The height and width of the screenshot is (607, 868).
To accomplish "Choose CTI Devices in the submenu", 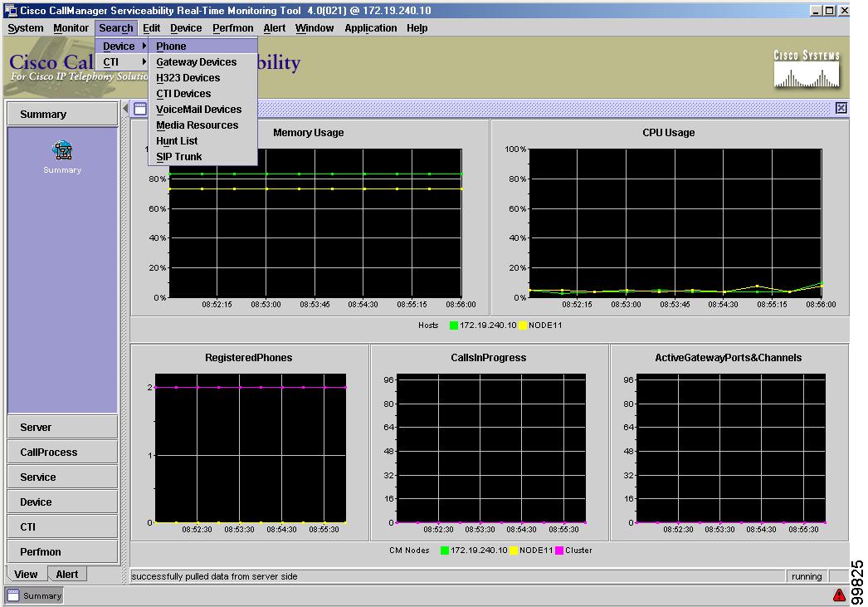I will pos(203,94).
